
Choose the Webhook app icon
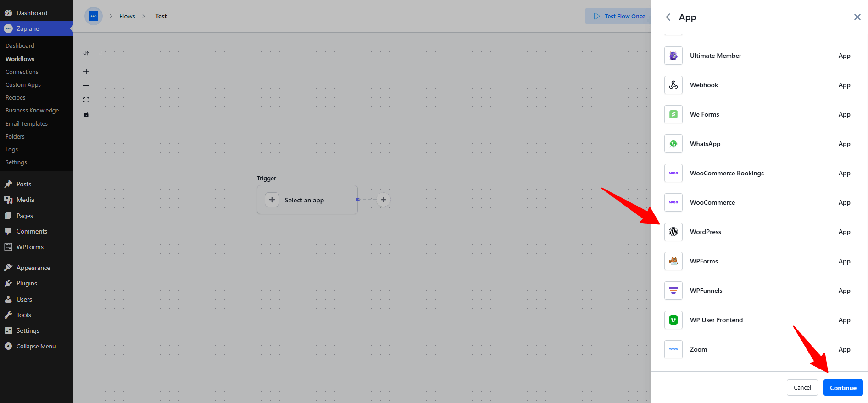pyautogui.click(x=673, y=85)
